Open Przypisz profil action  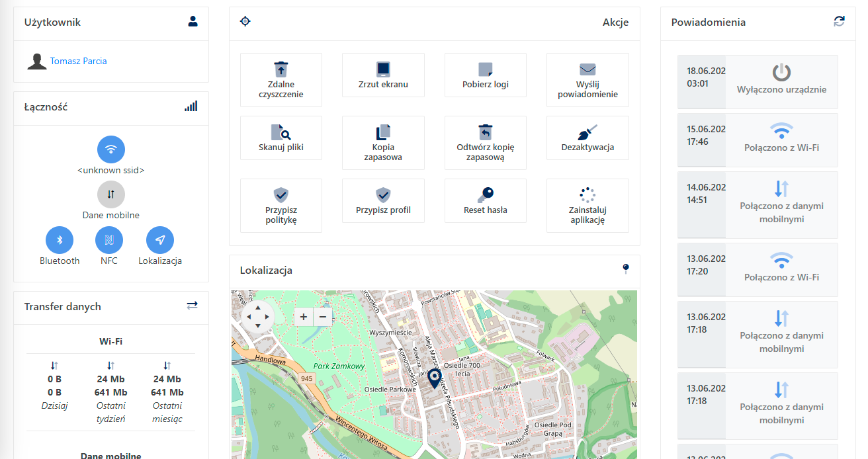coord(383,200)
